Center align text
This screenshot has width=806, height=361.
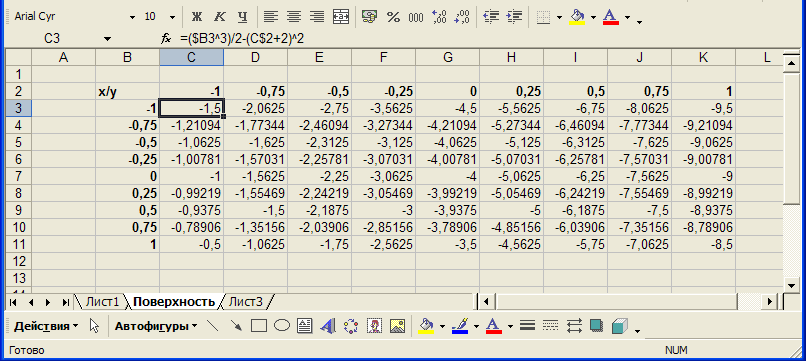coord(294,17)
